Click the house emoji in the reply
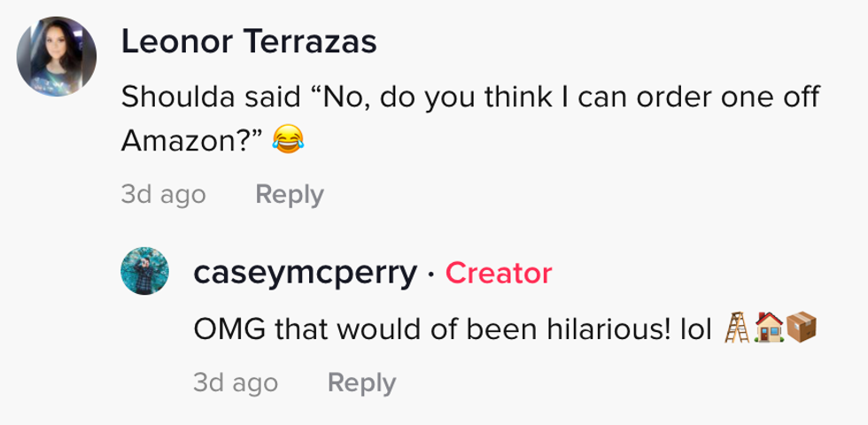Viewport: 868px width, 425px height. (x=768, y=328)
